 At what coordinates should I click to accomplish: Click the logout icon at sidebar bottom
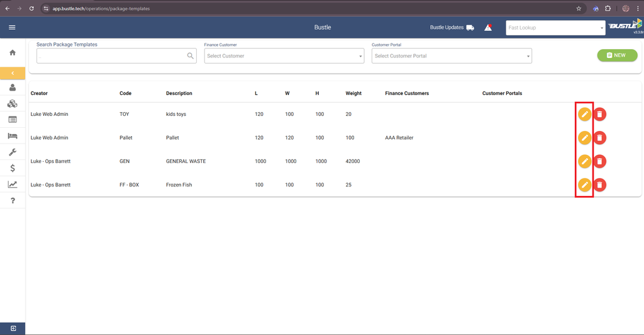[13, 329]
